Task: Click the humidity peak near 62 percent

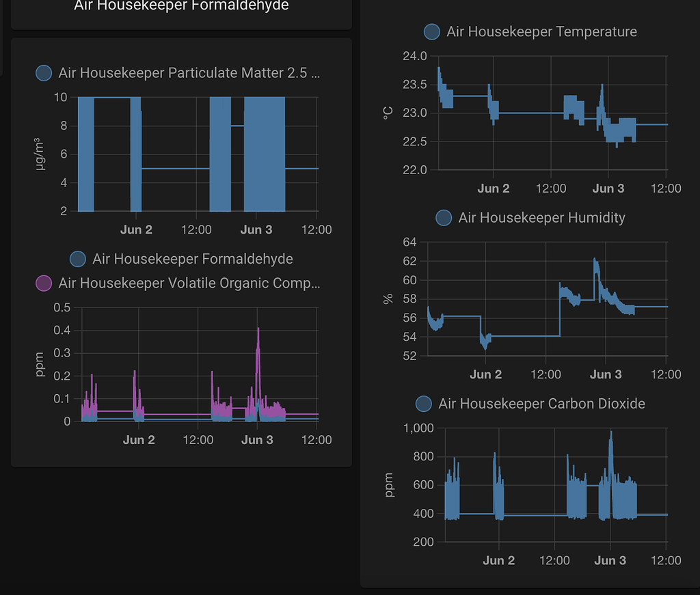Action: [595, 260]
